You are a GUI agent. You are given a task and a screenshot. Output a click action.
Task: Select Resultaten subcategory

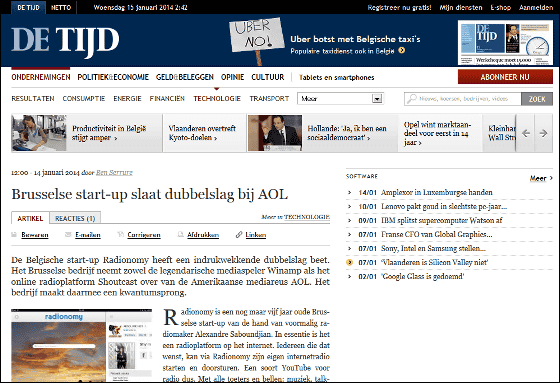click(x=33, y=99)
